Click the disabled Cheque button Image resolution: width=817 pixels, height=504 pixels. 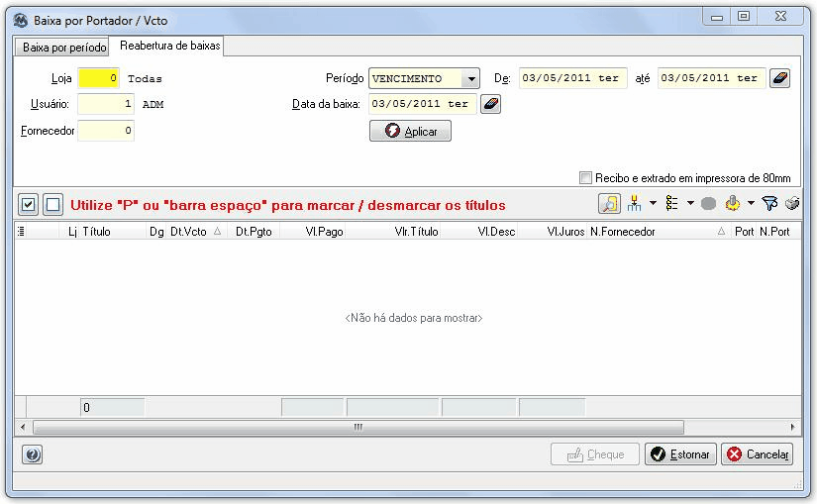594,454
